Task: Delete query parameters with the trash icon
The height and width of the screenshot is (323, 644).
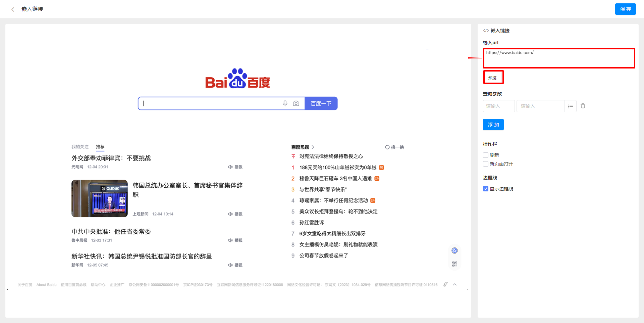Action: (583, 106)
